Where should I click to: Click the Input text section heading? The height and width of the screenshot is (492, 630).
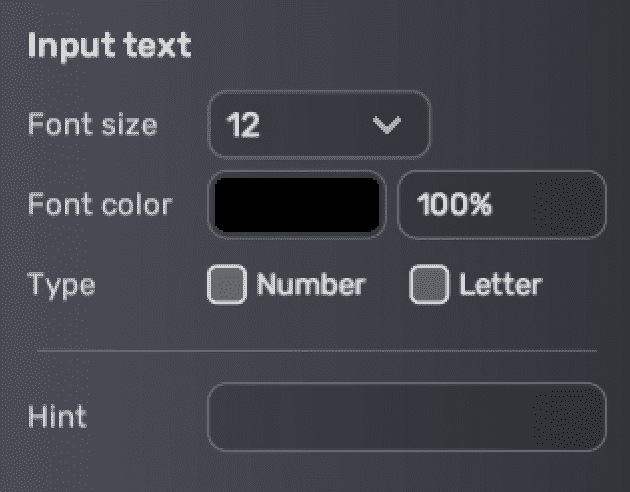pos(109,47)
